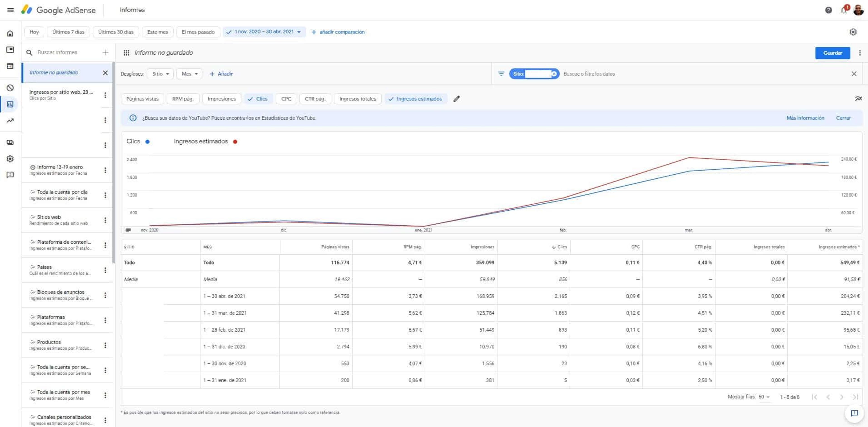Add a new report with plus icon

click(105, 52)
